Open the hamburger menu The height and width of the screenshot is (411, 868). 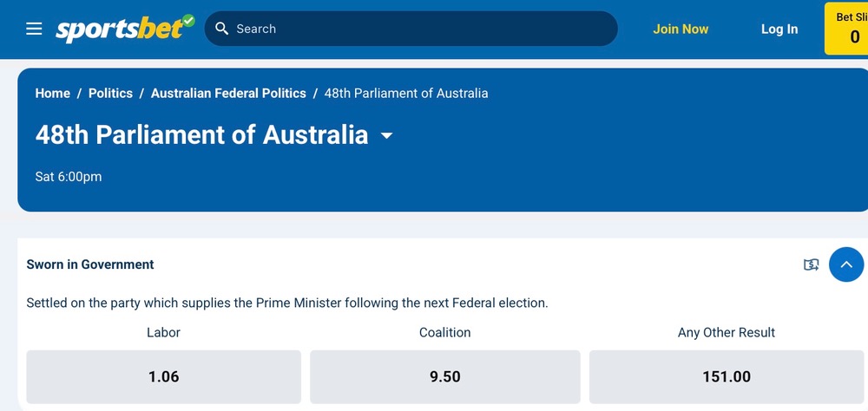coord(34,29)
